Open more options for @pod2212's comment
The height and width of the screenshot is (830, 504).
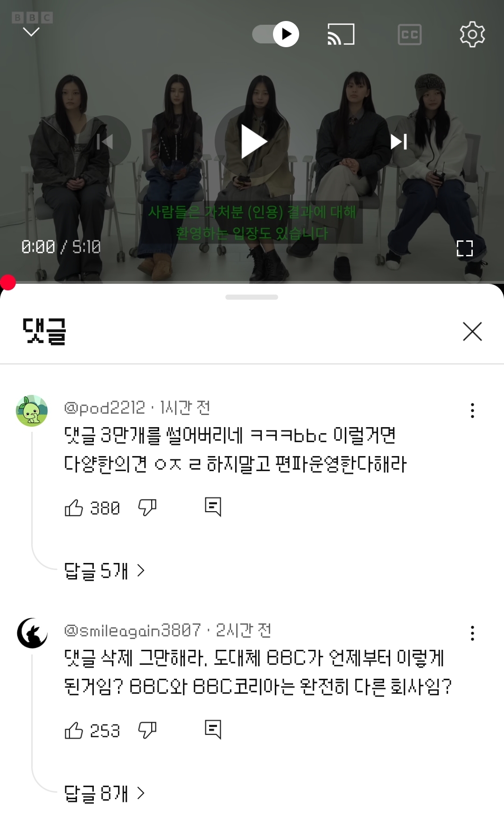(472, 410)
